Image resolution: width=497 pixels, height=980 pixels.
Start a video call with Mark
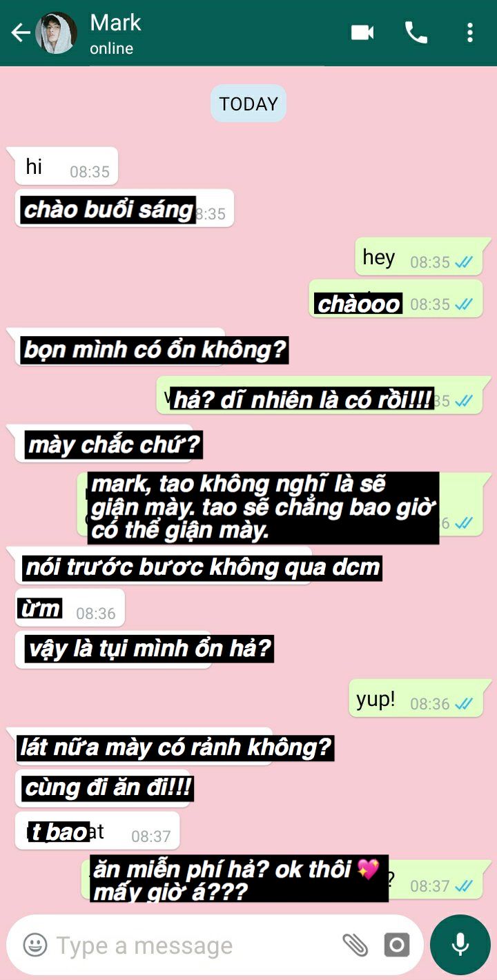point(362,32)
